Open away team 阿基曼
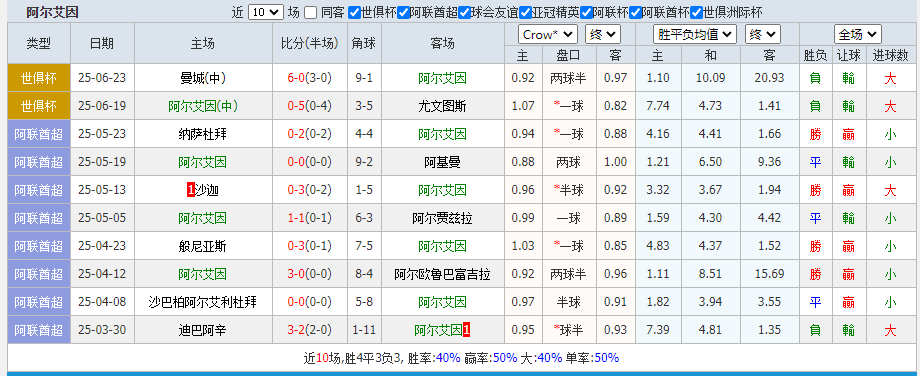The height and width of the screenshot is (376, 920). click(442, 162)
